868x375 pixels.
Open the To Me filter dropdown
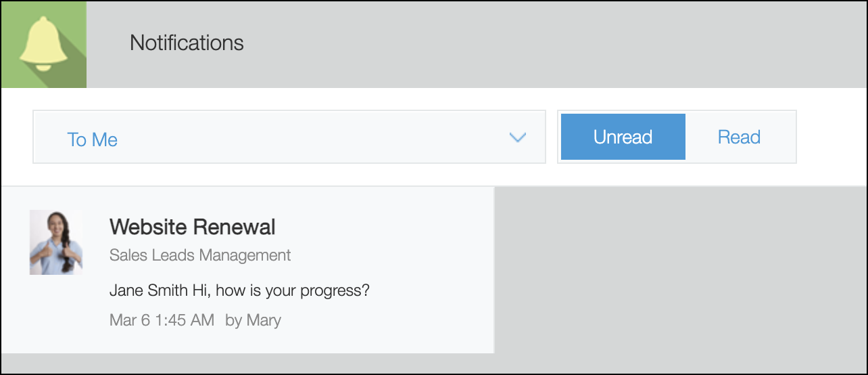[x=289, y=137]
